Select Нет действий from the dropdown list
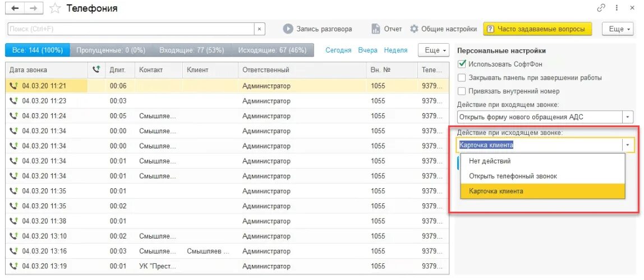Screen dimensions: 644x280 point(486,161)
